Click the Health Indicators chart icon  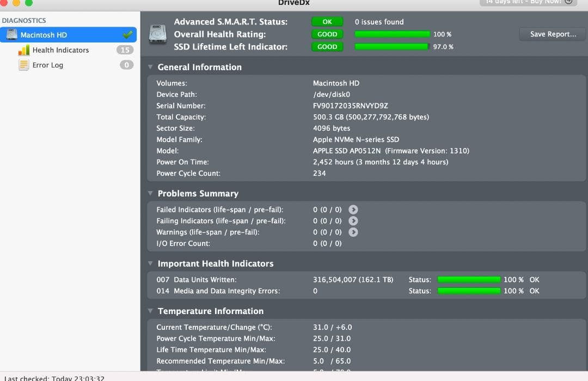coord(24,50)
